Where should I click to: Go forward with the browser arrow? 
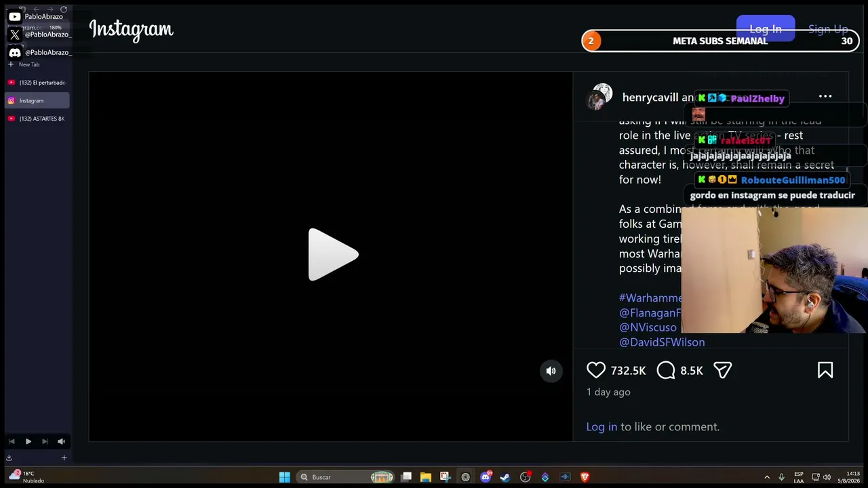(x=50, y=9)
